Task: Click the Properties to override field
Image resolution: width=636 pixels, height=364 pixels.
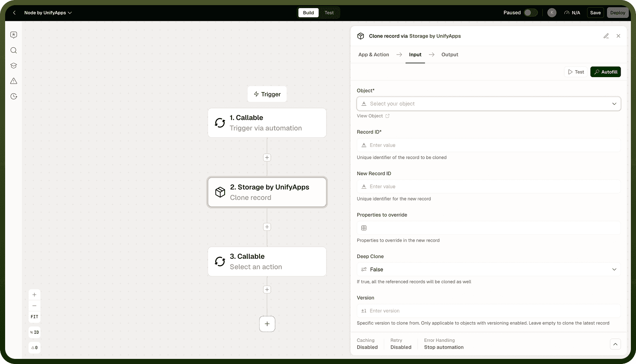Action: [x=489, y=228]
